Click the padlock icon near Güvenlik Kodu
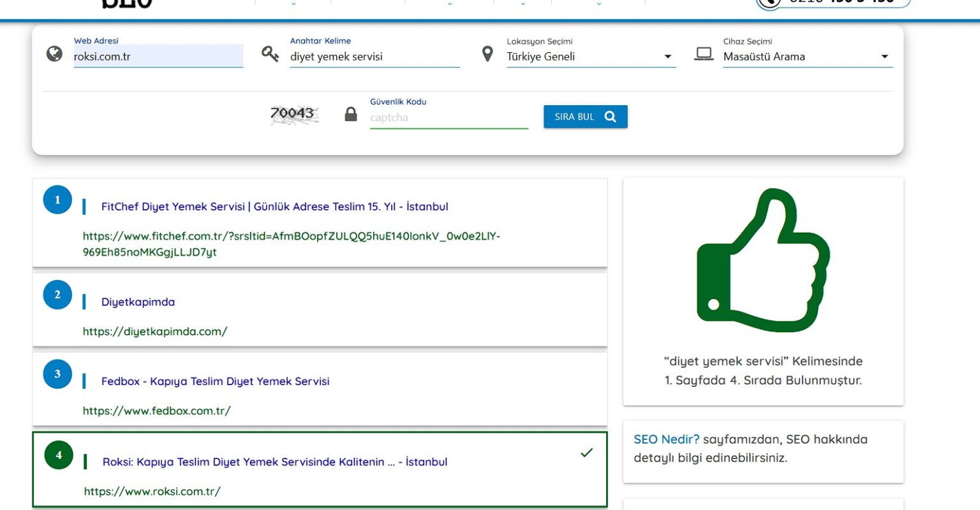The image size is (980, 510). (351, 115)
